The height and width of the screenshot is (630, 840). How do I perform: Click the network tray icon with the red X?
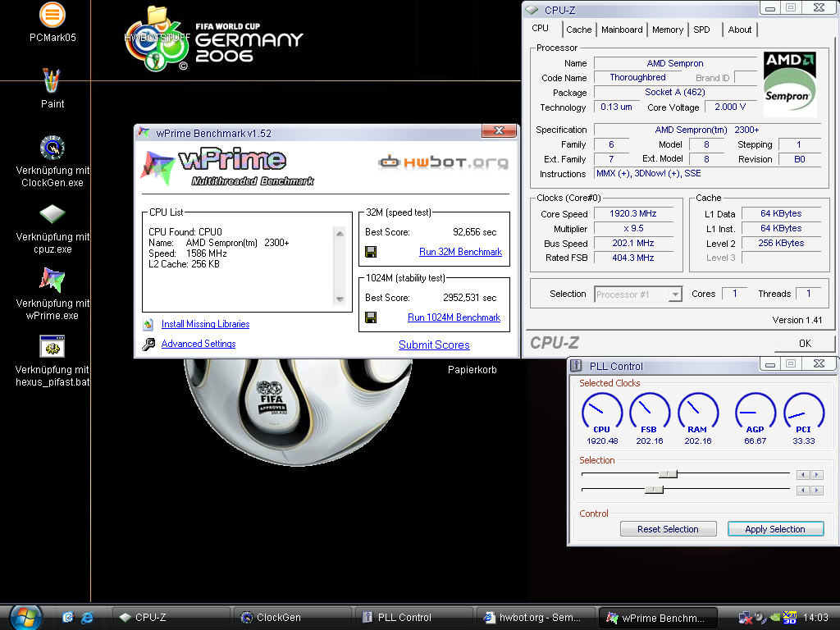click(x=745, y=618)
